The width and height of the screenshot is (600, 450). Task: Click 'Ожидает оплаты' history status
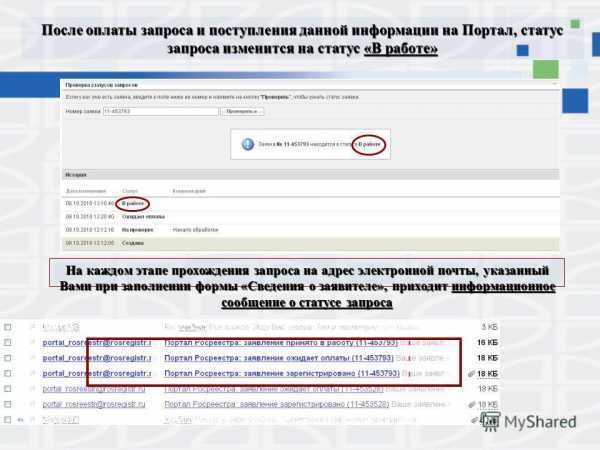pyautogui.click(x=143, y=217)
